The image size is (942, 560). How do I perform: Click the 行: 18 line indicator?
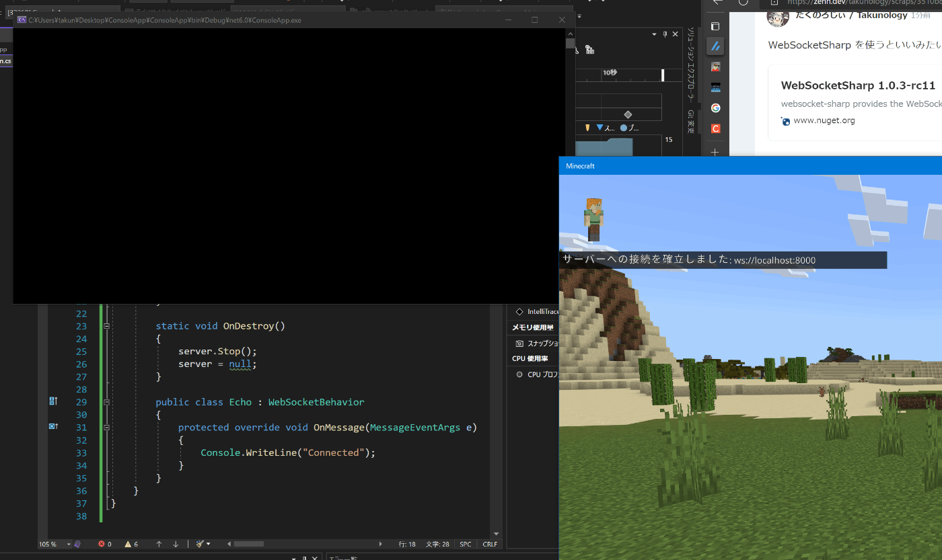407,544
